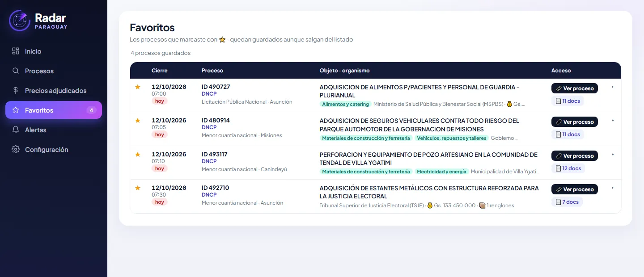Click the bell icon for Alertas
The image size is (644, 277).
coord(16,130)
